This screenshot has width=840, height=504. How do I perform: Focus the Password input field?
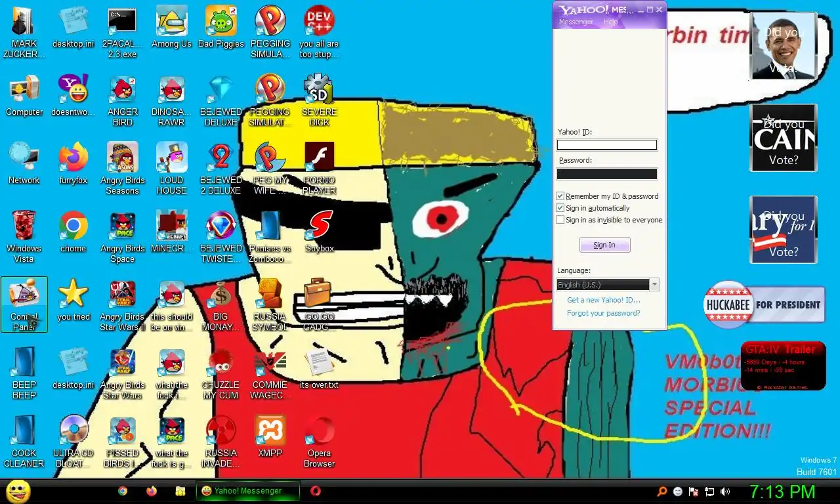pyautogui.click(x=606, y=174)
